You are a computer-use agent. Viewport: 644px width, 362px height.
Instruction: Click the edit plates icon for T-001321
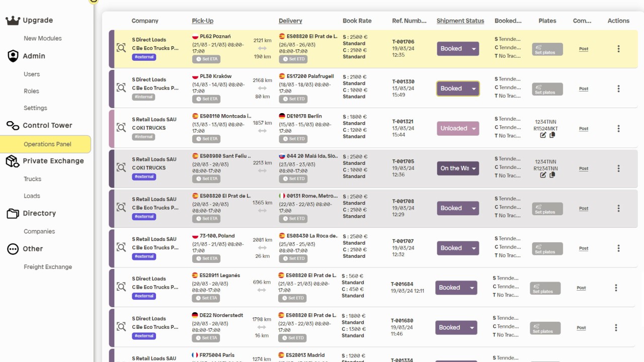pos(543,135)
